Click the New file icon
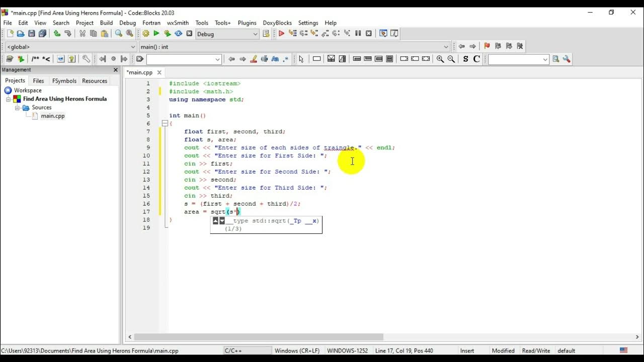Viewport: 644px width, 362px height. coord(10,34)
